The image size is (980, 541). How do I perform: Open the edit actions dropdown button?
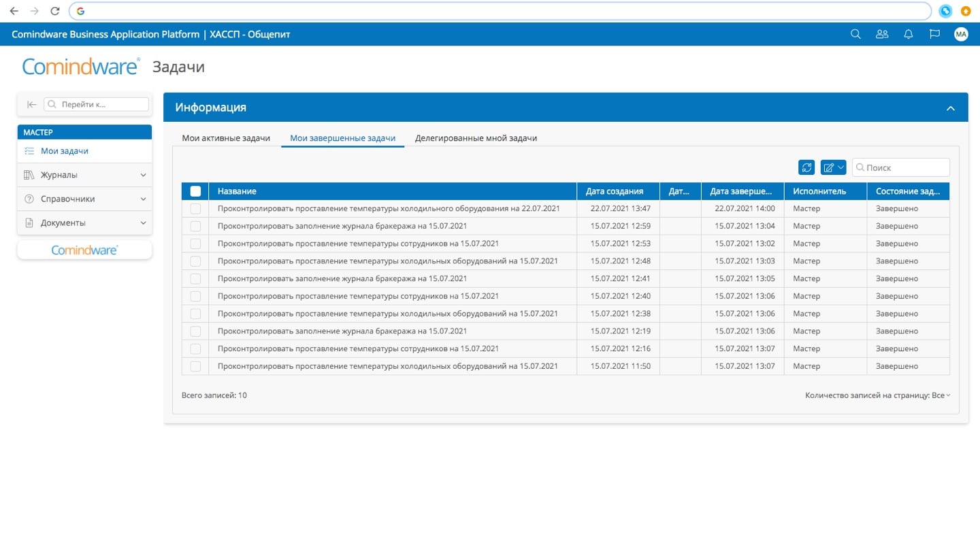(833, 167)
